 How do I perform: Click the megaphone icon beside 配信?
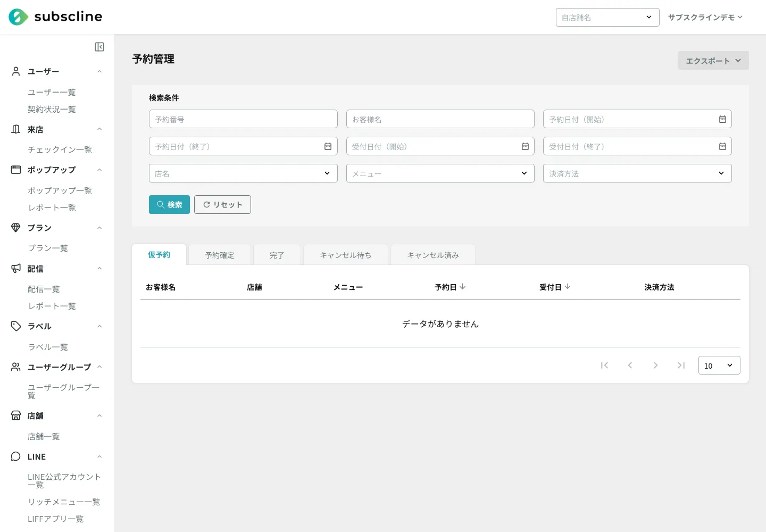click(x=16, y=269)
